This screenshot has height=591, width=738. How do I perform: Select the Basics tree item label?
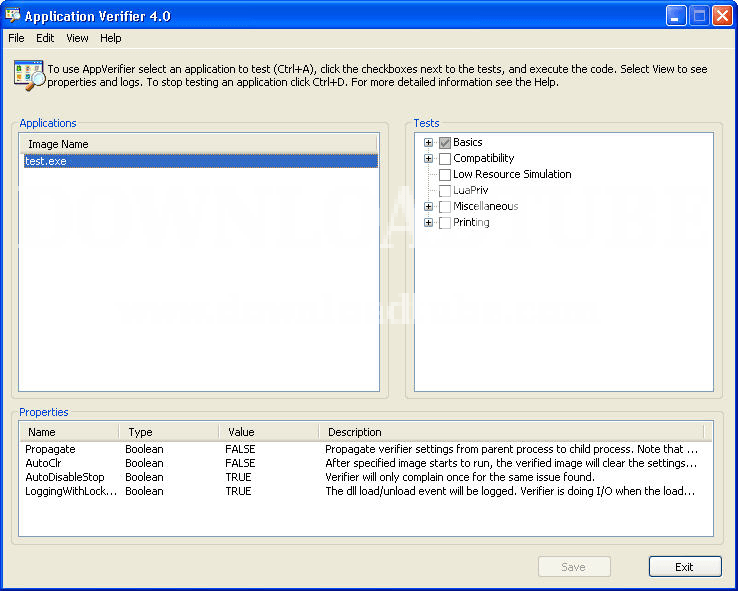(x=468, y=142)
